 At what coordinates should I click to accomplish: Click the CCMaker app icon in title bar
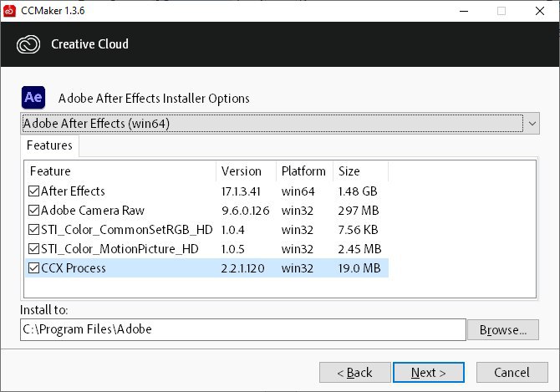pos(9,11)
